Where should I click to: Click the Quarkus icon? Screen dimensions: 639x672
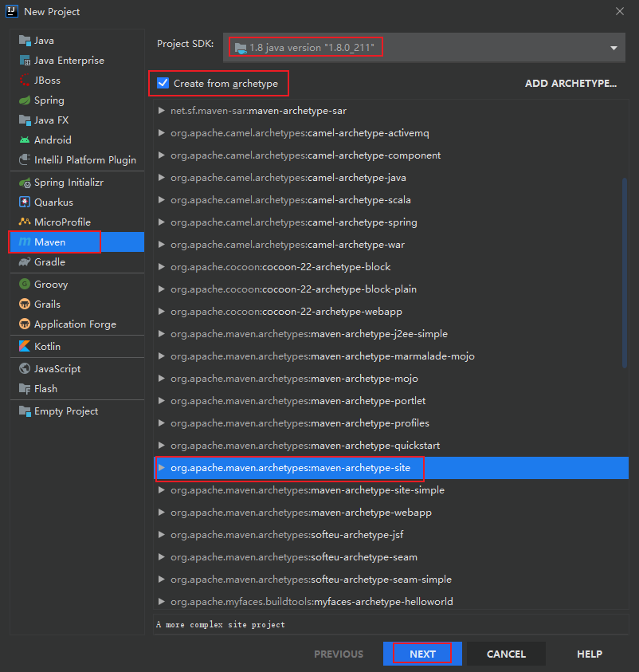(x=25, y=202)
